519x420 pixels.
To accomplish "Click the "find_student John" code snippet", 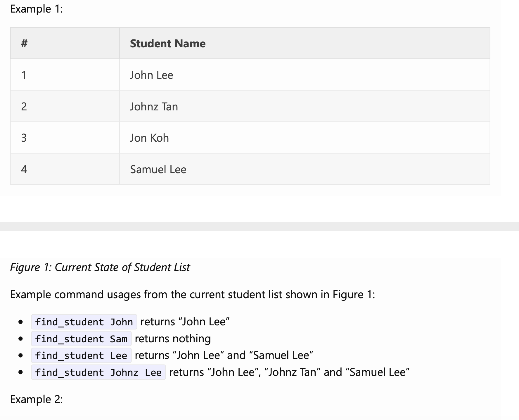I will [x=84, y=322].
